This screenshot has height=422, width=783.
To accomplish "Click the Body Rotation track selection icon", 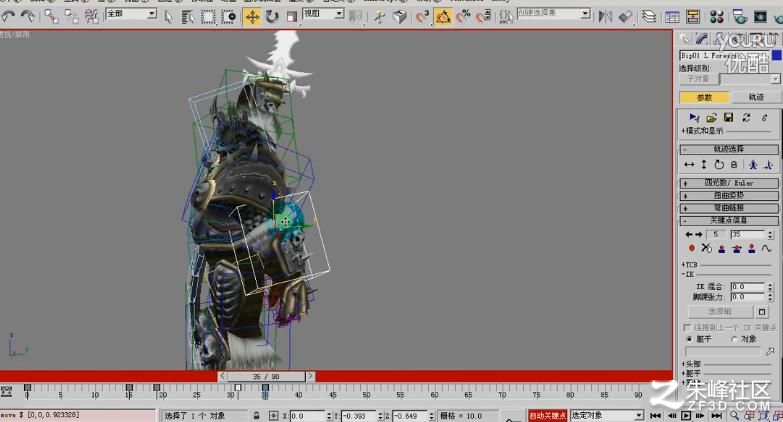I will coord(719,165).
